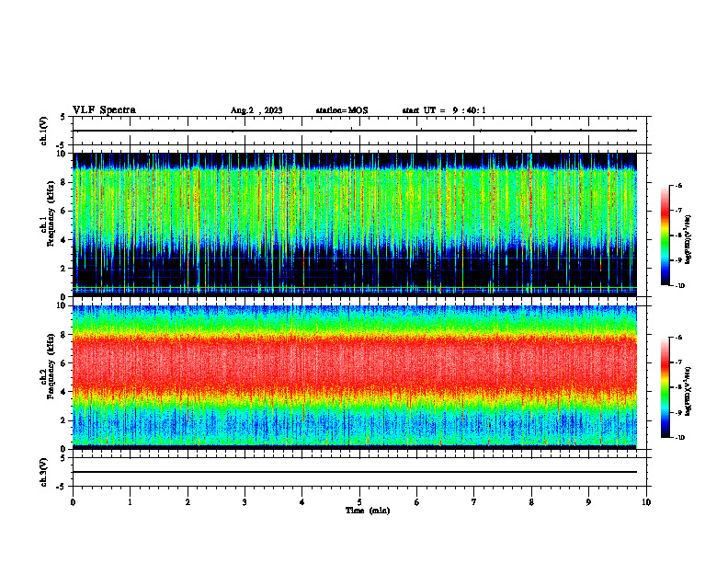The height and width of the screenshot is (563, 728).
Task: Click time-axis tick label "9"
Action: point(588,502)
